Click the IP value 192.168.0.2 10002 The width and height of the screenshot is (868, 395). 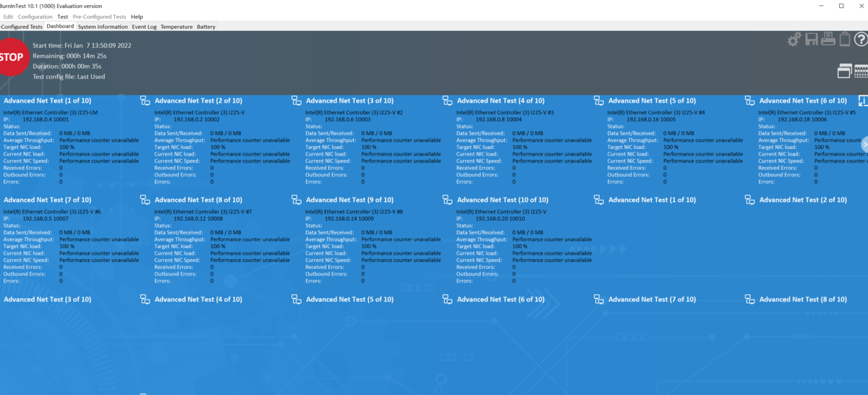click(x=197, y=119)
